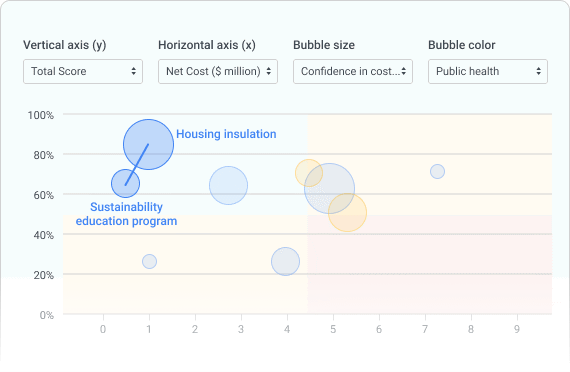Select the small grey bubble at cost 1
Screen dimensions: 570x372
149,261
